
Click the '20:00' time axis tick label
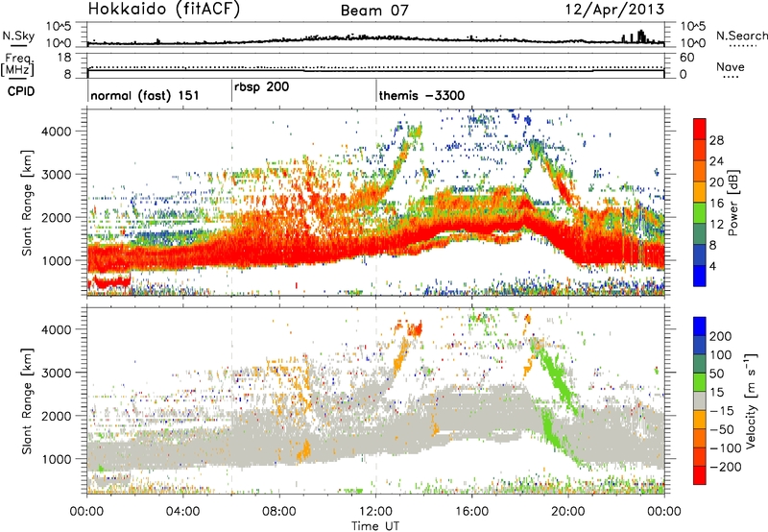568,512
